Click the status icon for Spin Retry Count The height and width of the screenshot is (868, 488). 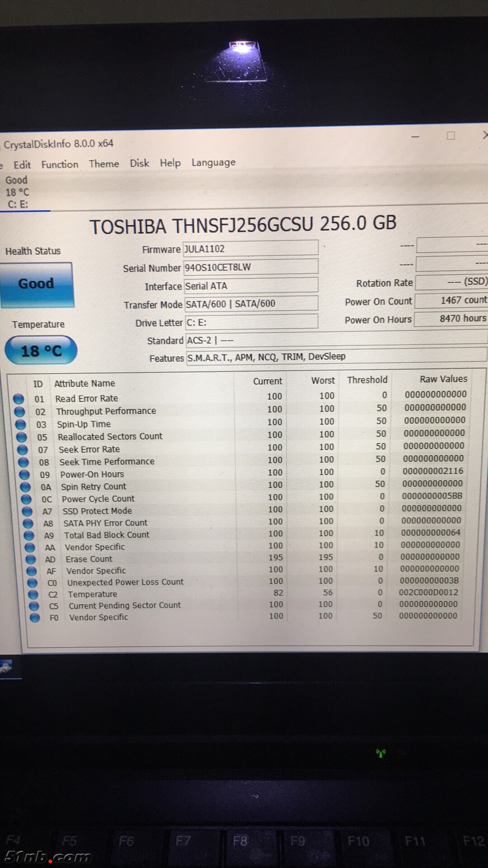coord(25,486)
